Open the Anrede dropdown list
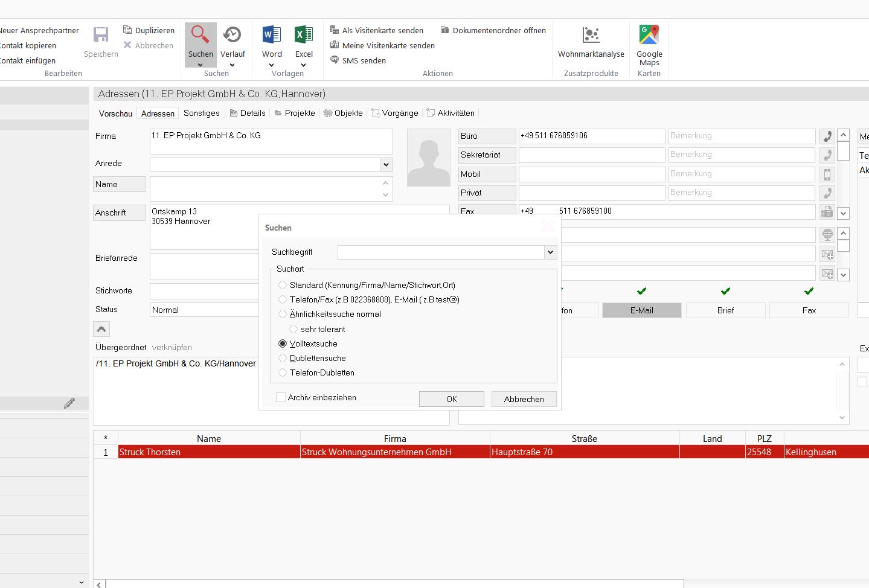 [386, 165]
